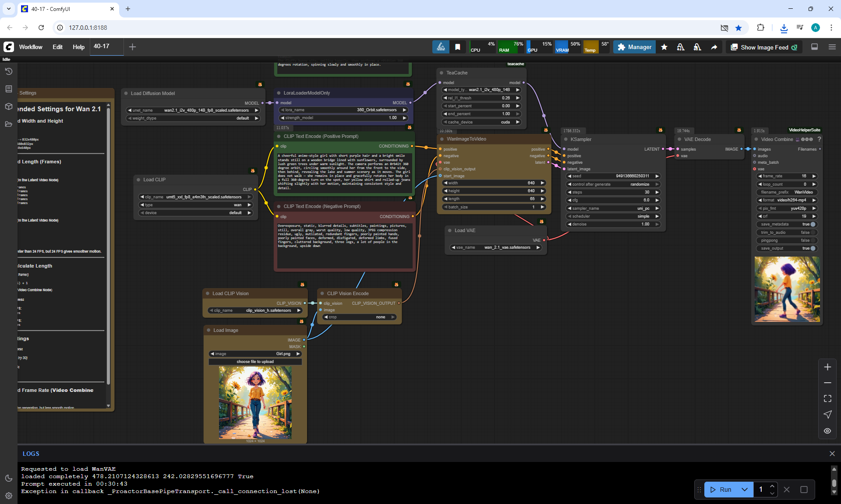Click the fit view icon

click(x=827, y=398)
